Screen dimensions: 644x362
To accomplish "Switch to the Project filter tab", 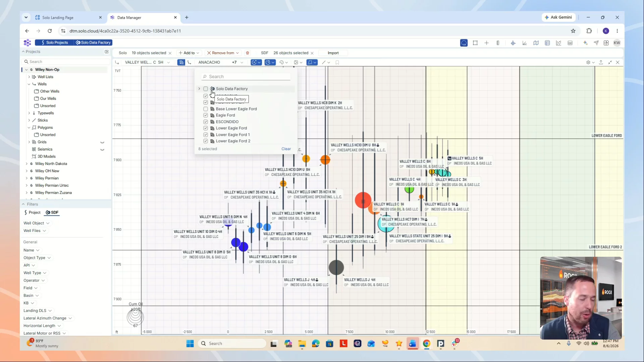I will coord(32,213).
